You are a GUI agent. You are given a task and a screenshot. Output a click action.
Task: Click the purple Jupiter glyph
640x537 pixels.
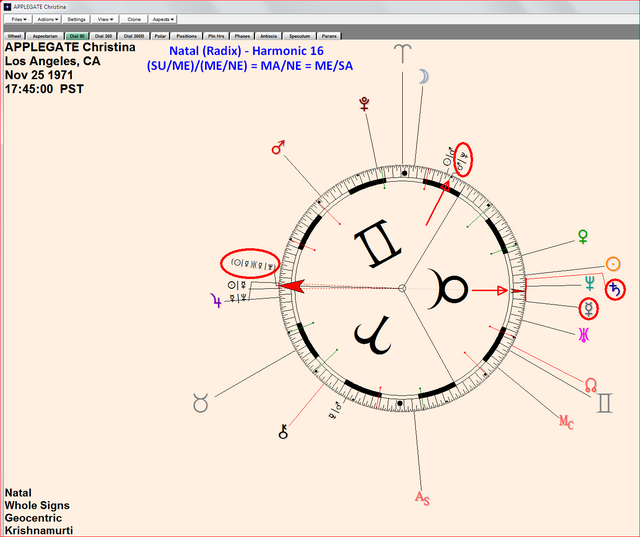point(216,301)
